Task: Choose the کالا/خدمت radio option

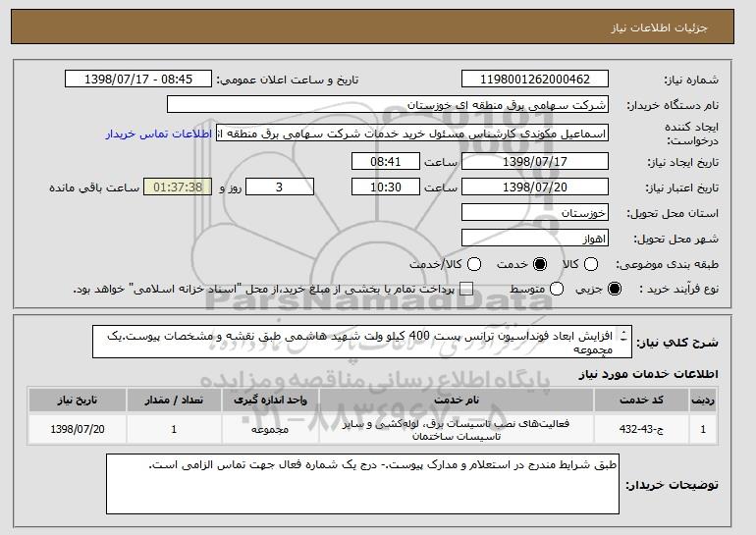Action: click(x=475, y=264)
